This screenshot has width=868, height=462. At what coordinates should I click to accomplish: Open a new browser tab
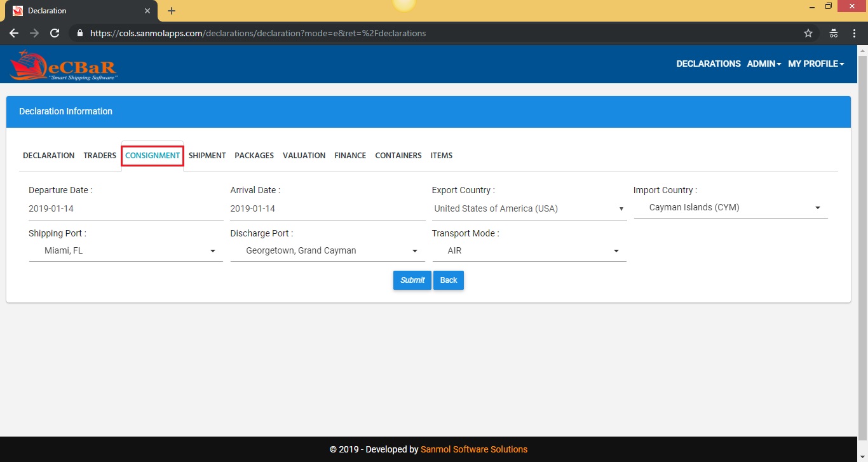172,11
